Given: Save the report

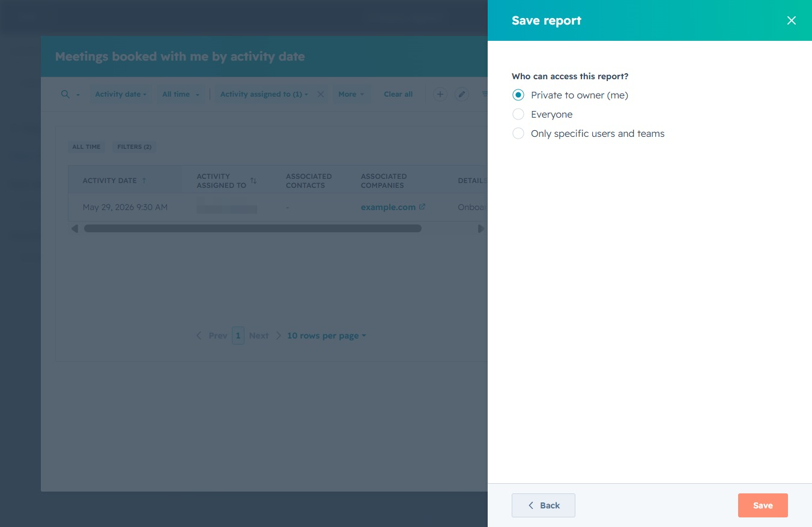Looking at the screenshot, I should pos(763,505).
